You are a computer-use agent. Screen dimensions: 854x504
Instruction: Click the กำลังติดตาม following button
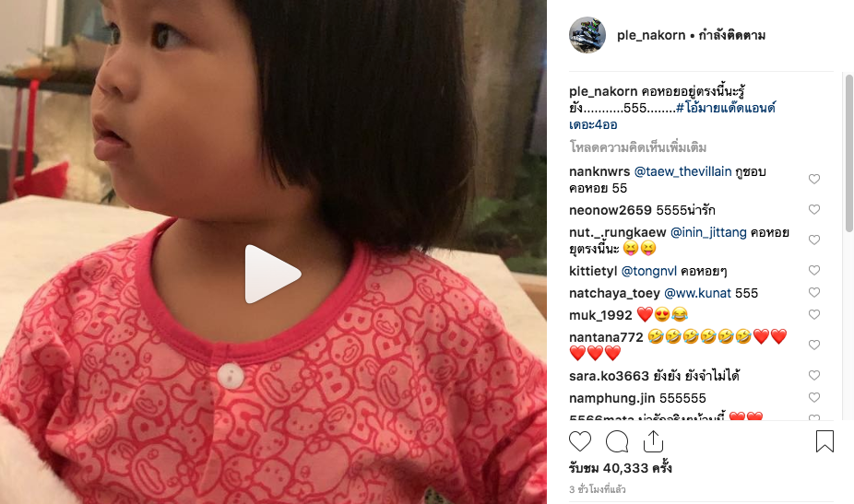[x=731, y=35]
